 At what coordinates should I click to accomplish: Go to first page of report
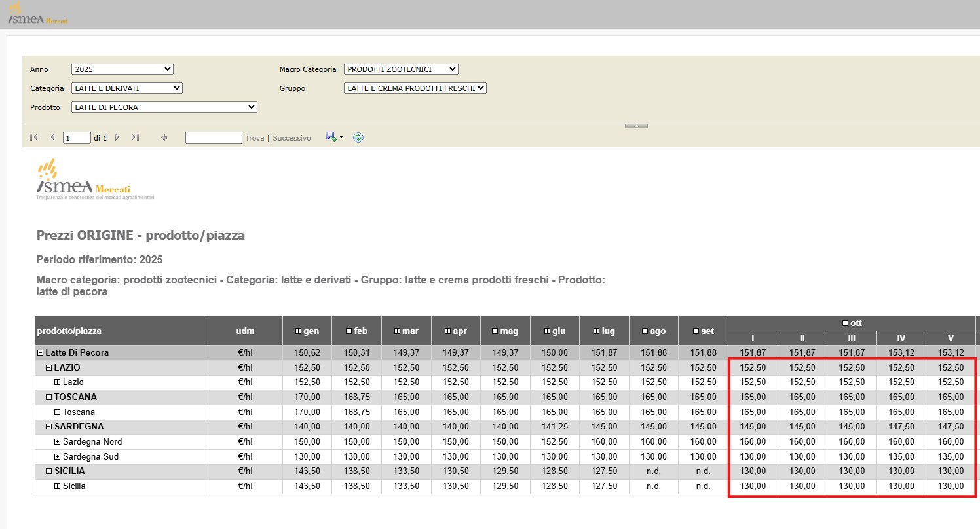point(33,138)
